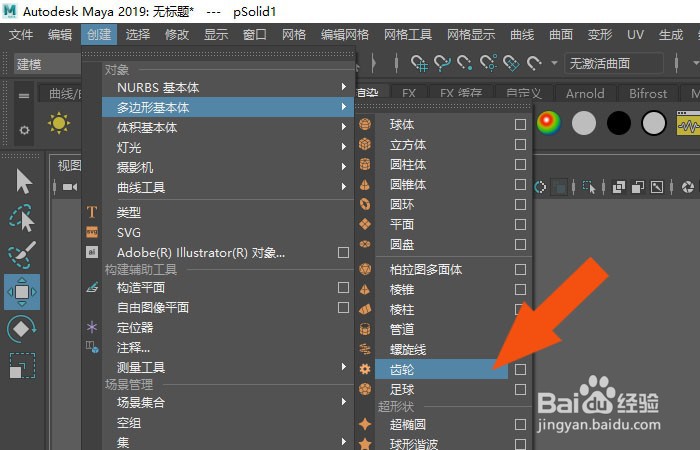The height and width of the screenshot is (450, 700).
Task: Open the 变形 menu
Action: 600,34
